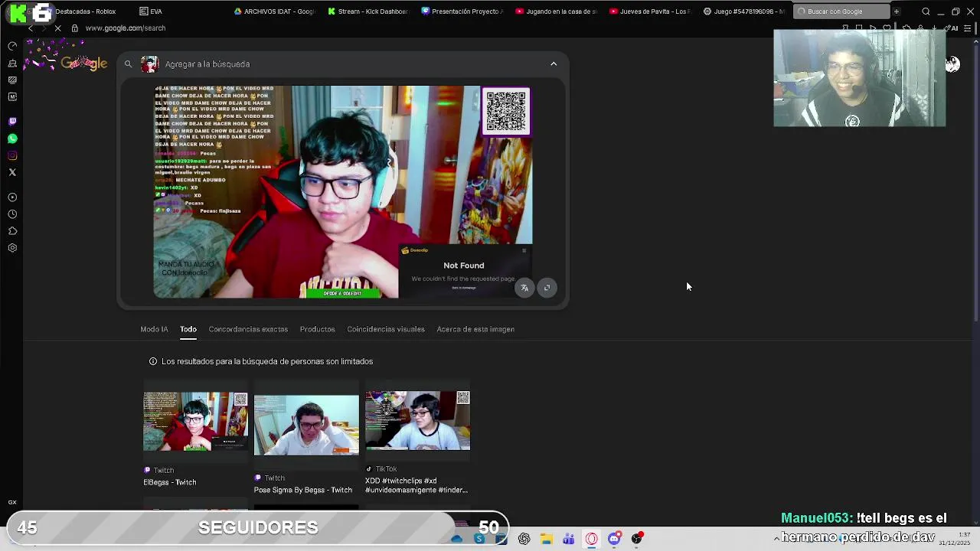Switch to the Presentación Proyecto tab

pyautogui.click(x=462, y=11)
